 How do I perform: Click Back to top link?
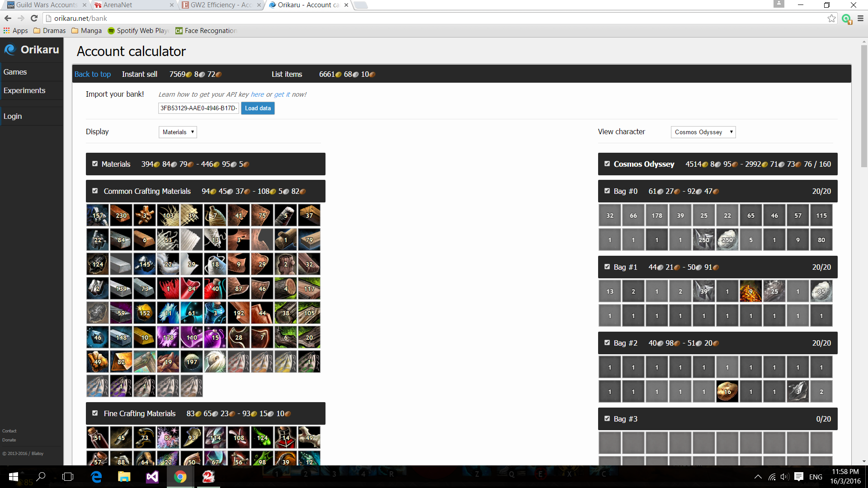(x=93, y=74)
